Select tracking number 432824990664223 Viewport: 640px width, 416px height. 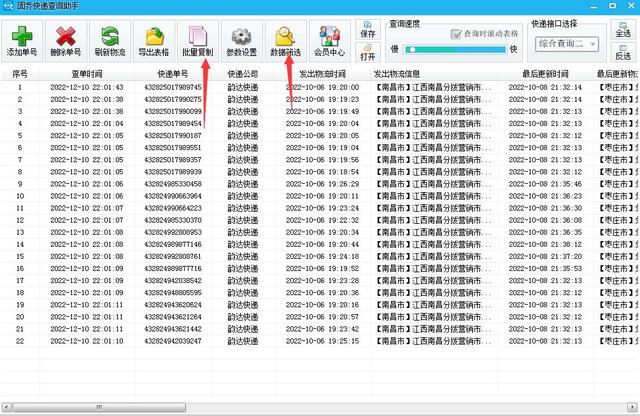coord(173,208)
